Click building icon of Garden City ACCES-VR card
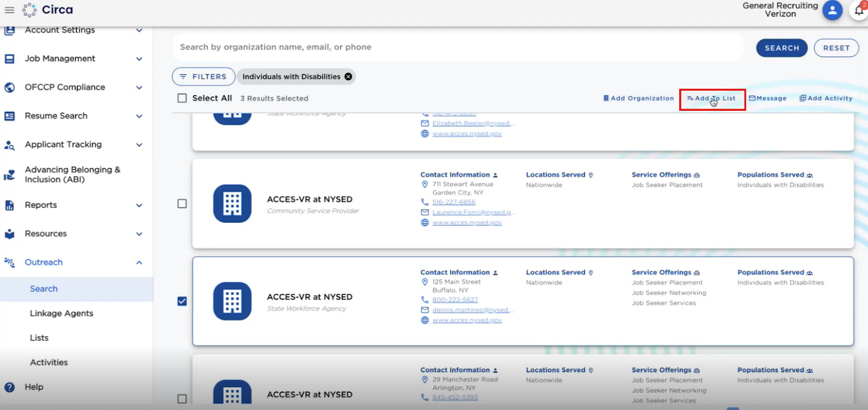 tap(232, 204)
